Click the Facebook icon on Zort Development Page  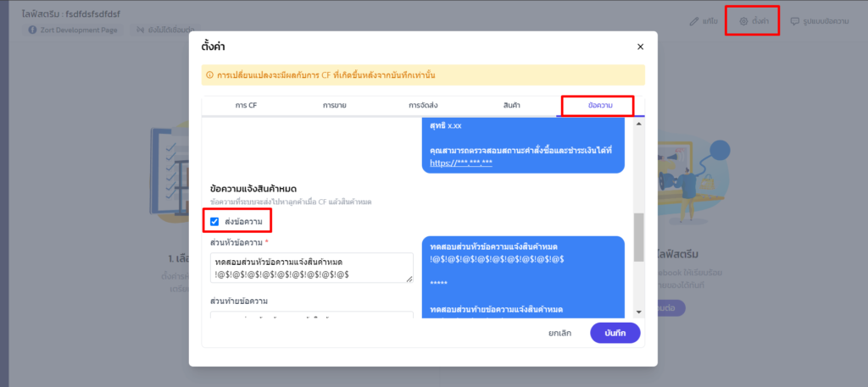tap(32, 30)
